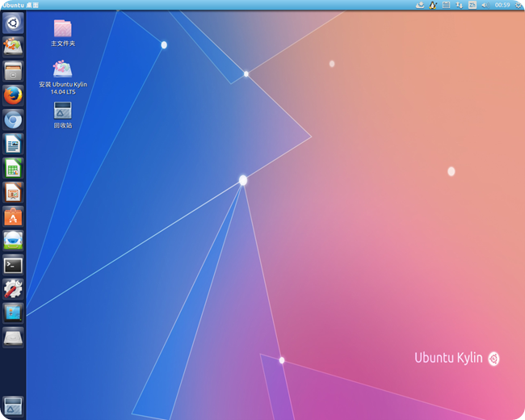Select the 回收站 recycle bin desktop icon
The image size is (525, 420).
point(62,111)
